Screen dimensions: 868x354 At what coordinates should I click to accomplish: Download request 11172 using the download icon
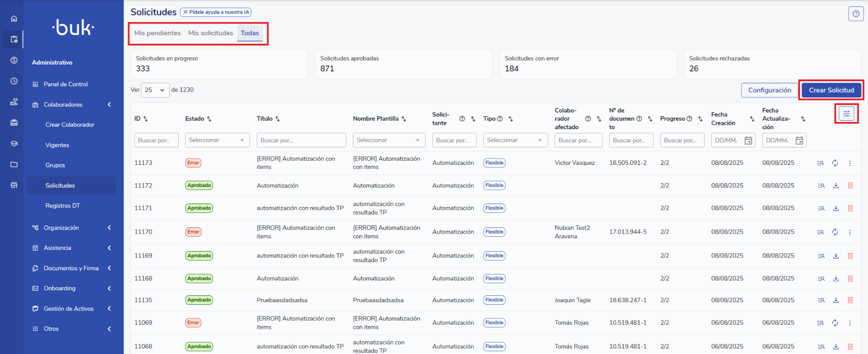[836, 186]
